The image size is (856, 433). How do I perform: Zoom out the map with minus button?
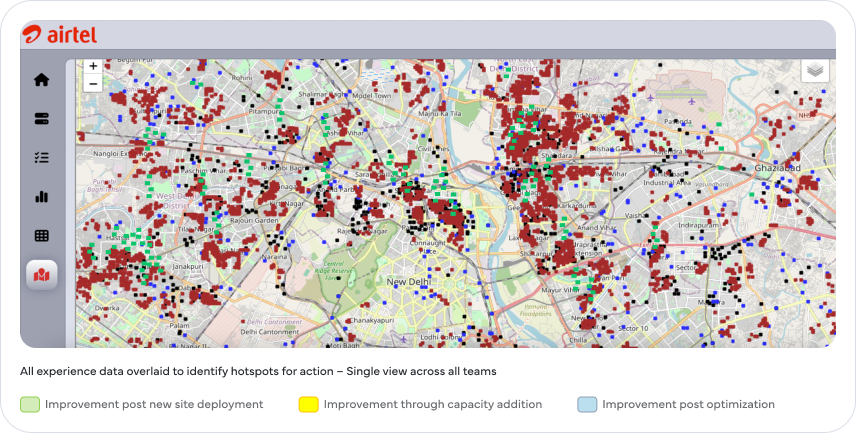point(93,84)
